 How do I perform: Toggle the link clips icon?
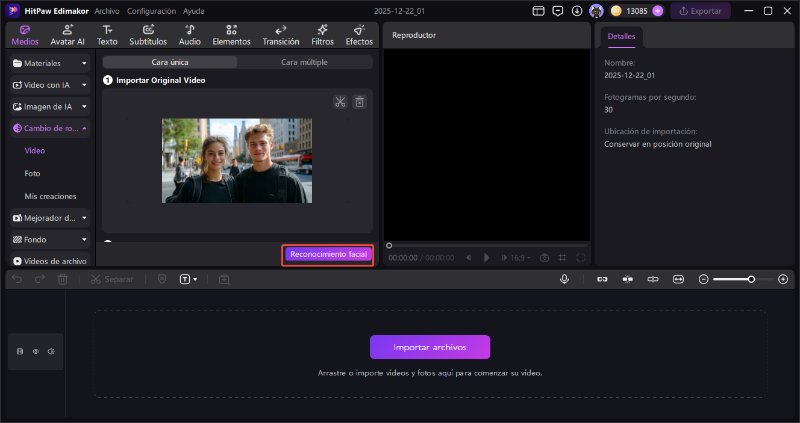(603, 279)
